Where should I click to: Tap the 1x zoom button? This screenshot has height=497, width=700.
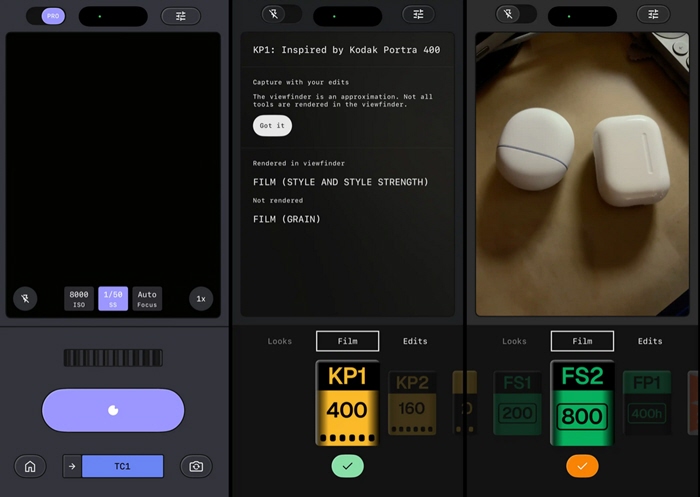pyautogui.click(x=201, y=299)
